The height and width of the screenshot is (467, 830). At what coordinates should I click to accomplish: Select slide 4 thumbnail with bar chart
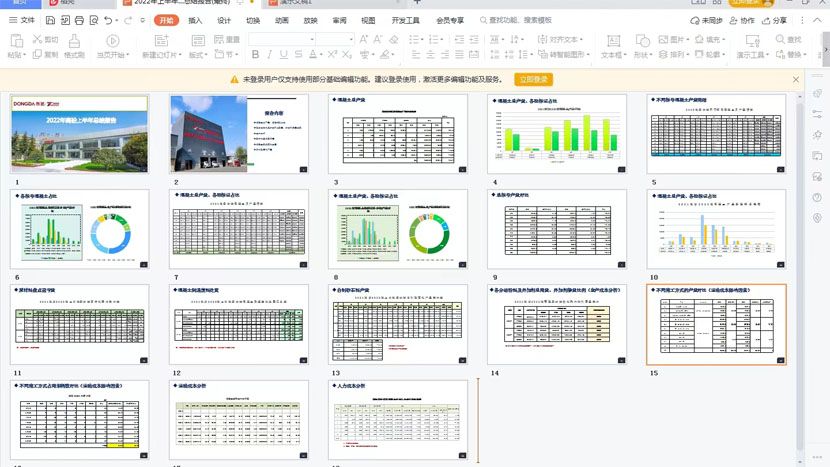557,134
